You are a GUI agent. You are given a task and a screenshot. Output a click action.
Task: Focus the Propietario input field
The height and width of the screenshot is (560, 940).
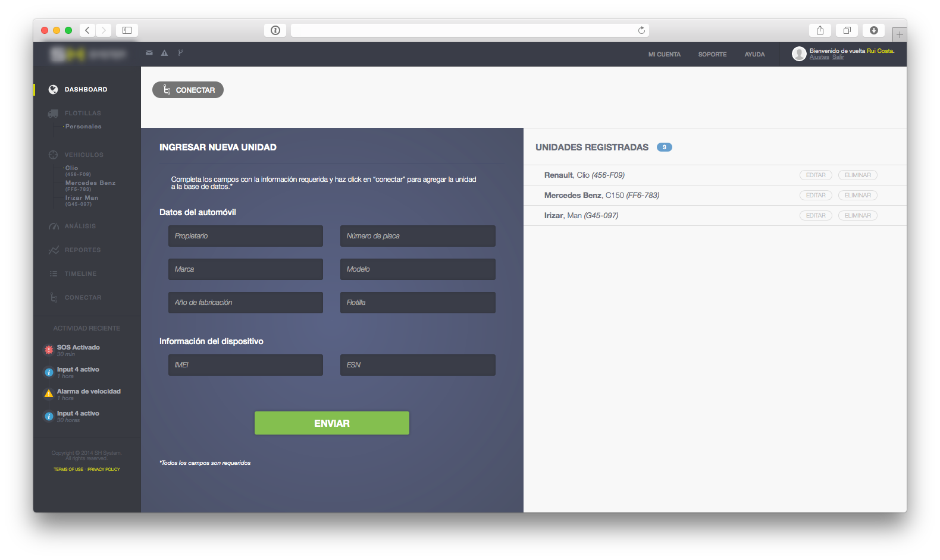[245, 236]
